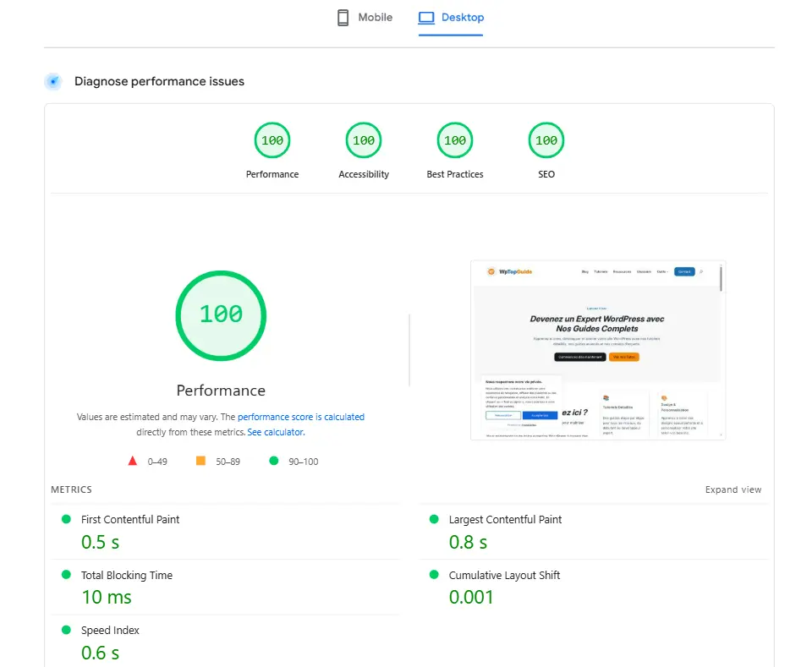812x667 pixels.
Task: Open the 'performance score is calculated' link
Action: (x=301, y=417)
